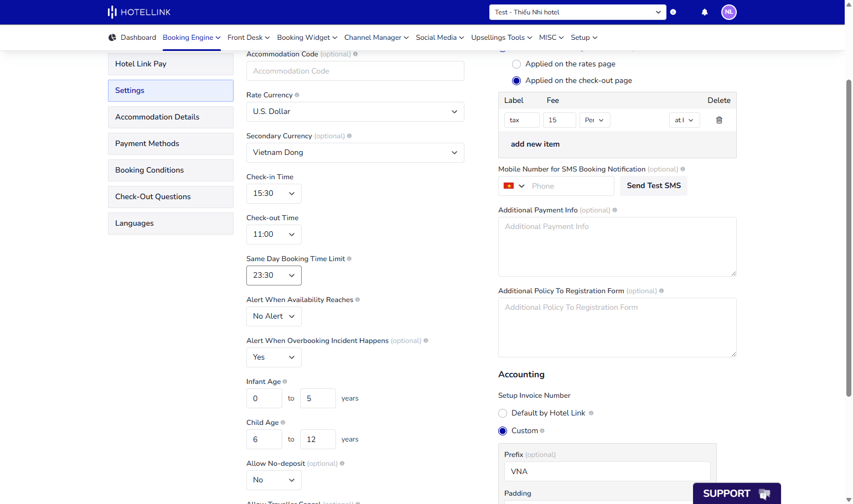Click the Additional Payment Info textarea

(617, 247)
